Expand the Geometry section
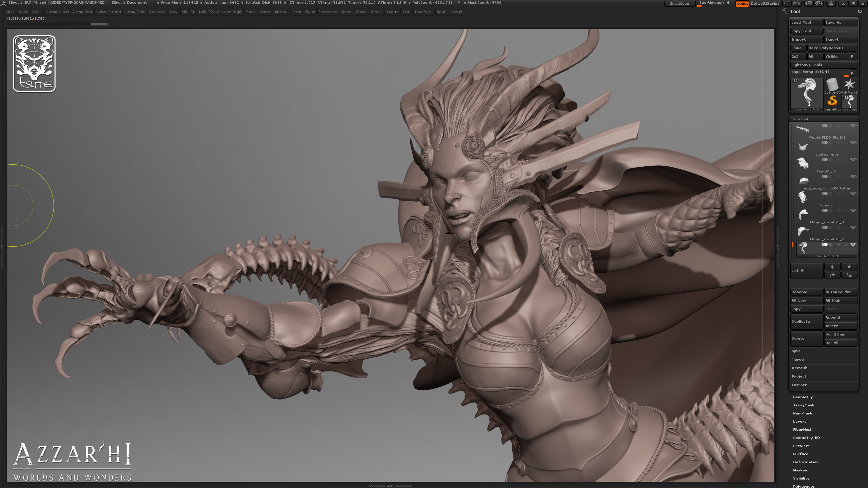 tap(803, 397)
